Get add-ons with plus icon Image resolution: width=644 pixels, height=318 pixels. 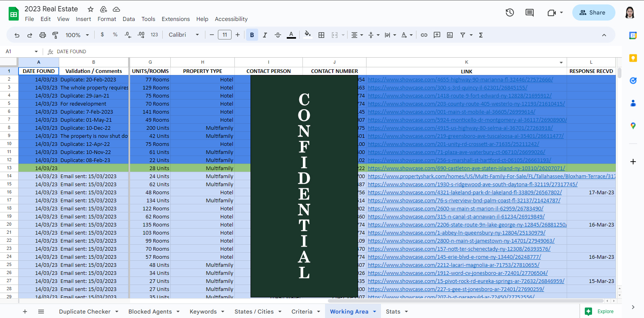point(633,162)
